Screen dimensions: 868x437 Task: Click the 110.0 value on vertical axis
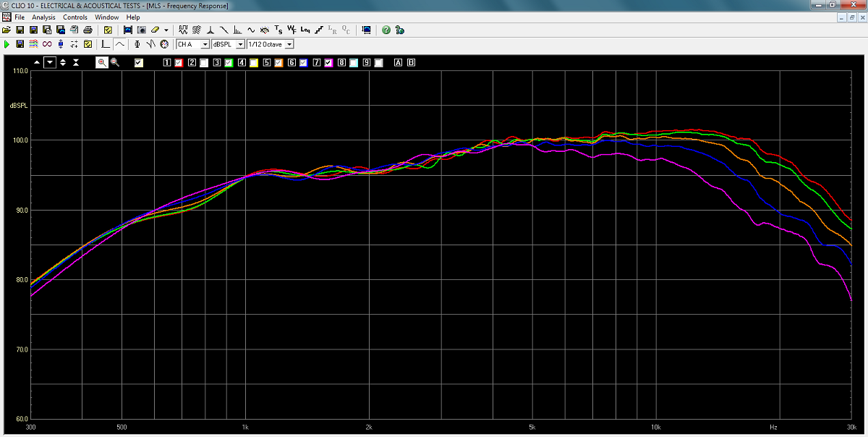pos(20,71)
